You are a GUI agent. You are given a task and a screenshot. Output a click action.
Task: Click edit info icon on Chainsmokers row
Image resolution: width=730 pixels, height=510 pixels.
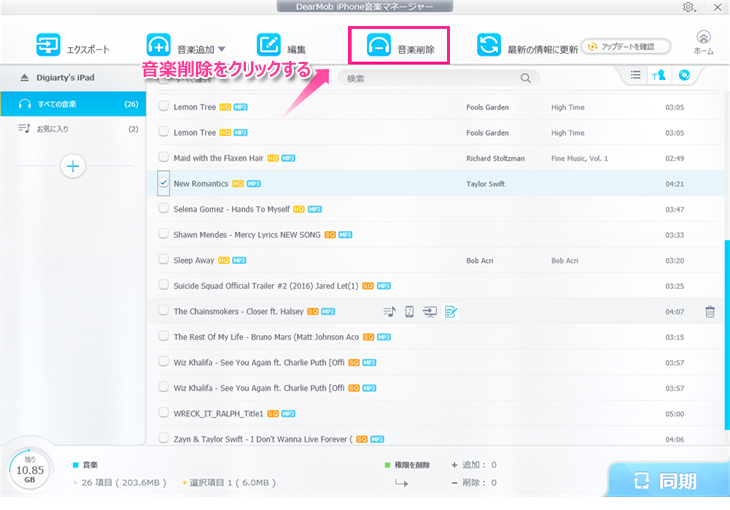point(451,311)
